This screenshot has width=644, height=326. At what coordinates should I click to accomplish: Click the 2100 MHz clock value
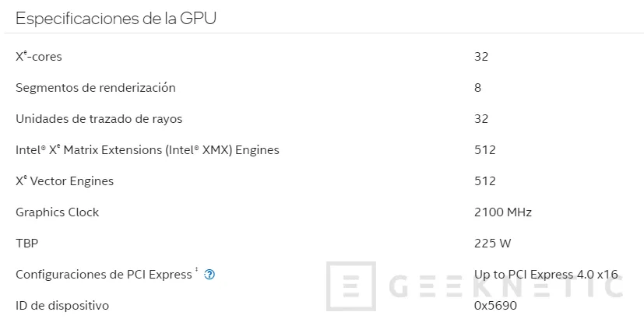tap(503, 212)
